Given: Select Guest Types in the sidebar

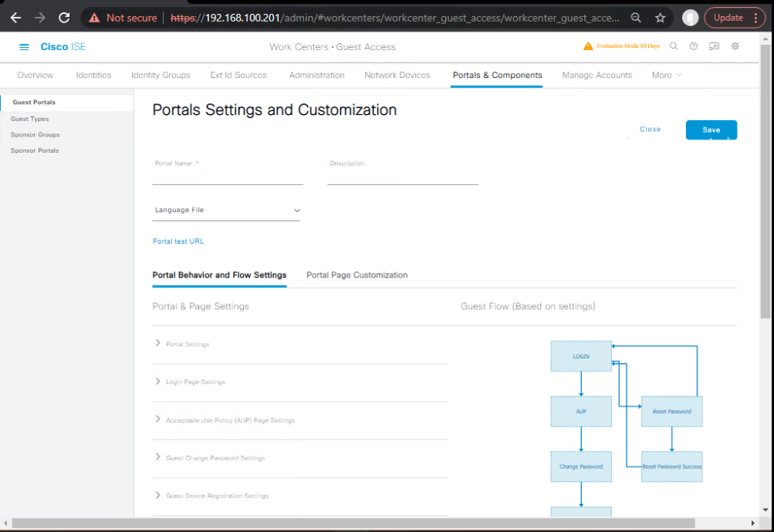Looking at the screenshot, I should click(x=29, y=119).
